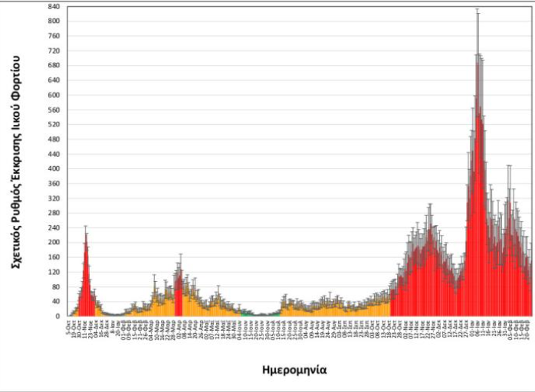Click the 400 value on the vertical axis

54,168
